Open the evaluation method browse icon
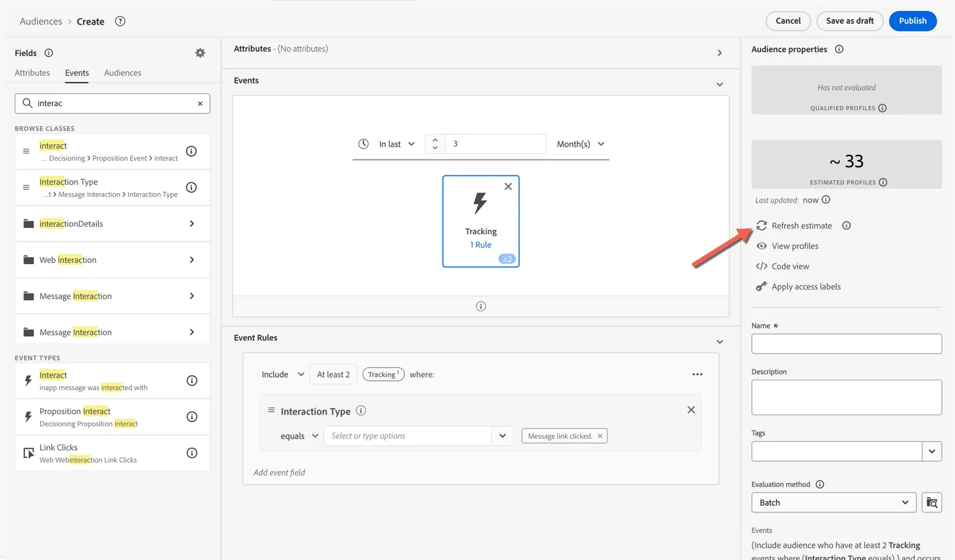Screen dimensions: 955x560 pyautogui.click(x=932, y=502)
